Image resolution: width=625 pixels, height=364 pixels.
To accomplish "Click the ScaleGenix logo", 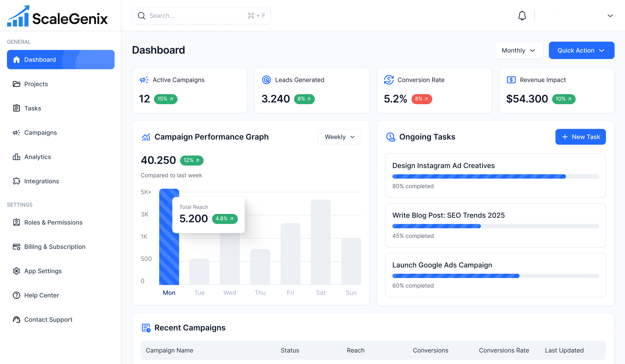I will 58,17.
